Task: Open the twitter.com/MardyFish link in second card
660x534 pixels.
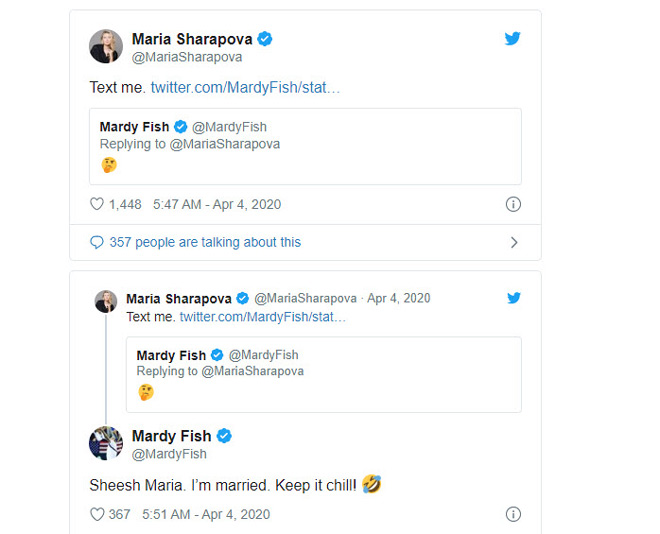Action: (x=262, y=316)
